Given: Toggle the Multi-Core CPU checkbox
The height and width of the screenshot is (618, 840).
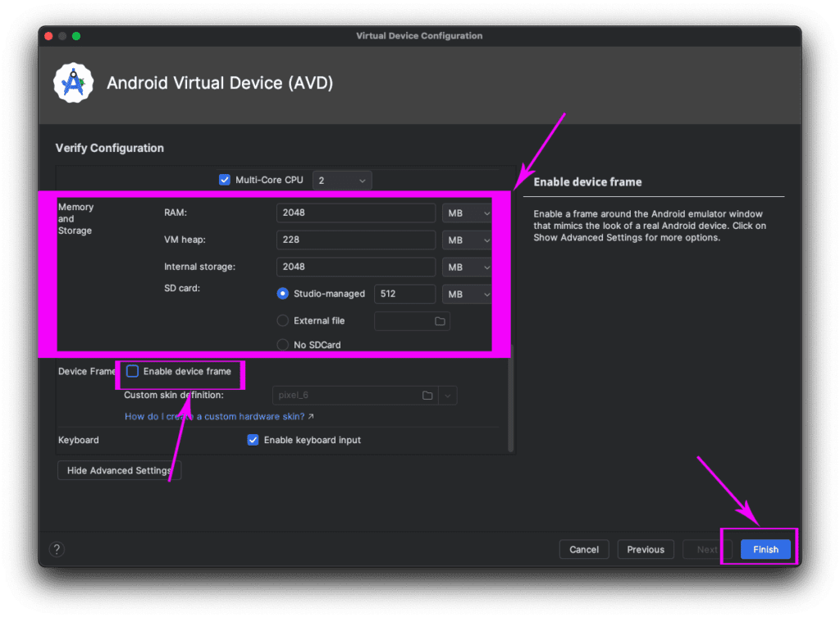Looking at the screenshot, I should (x=224, y=180).
